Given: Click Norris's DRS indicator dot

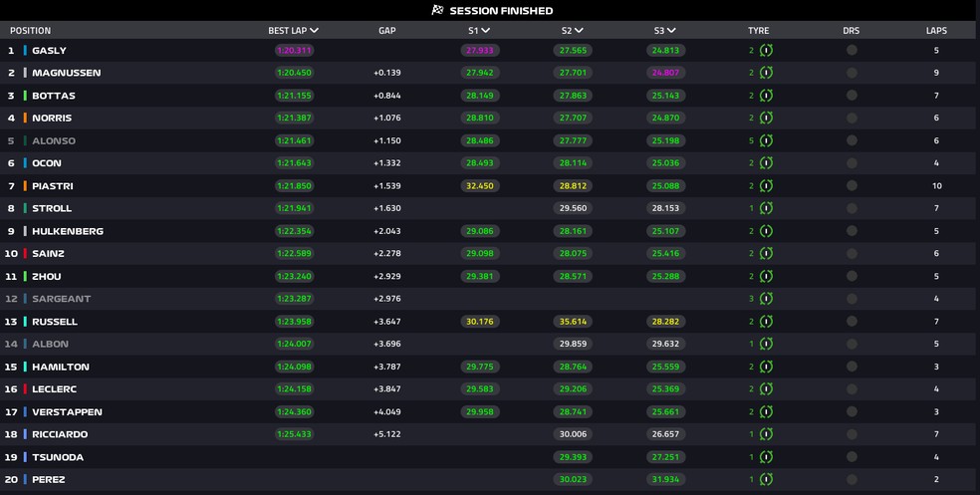Looking at the screenshot, I should point(852,118).
